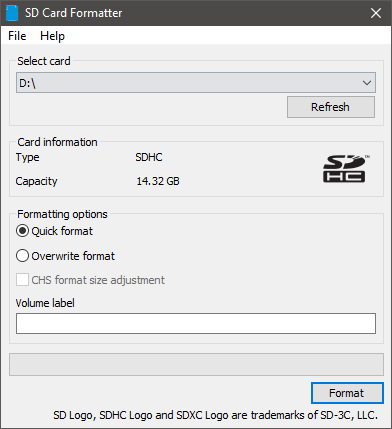The height and width of the screenshot is (429, 392).
Task: Click the blue SD card app icon
Action: 12,13
